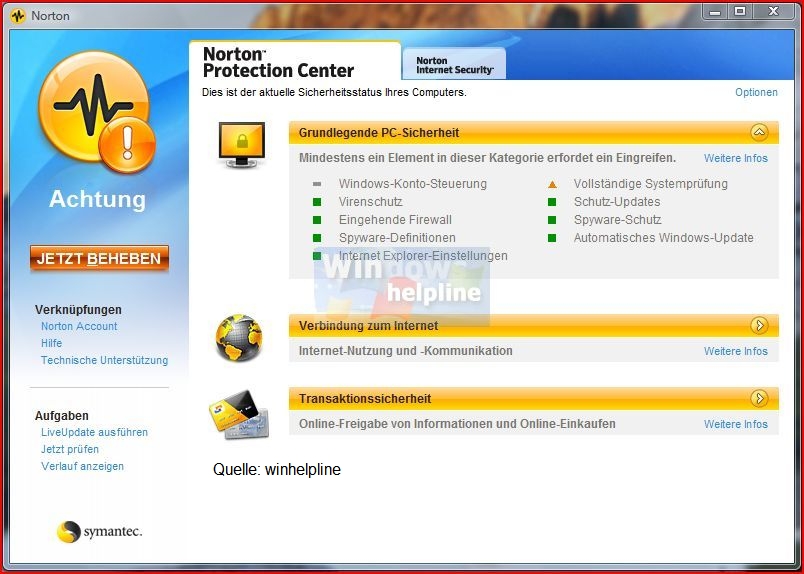Select the Eingehende Firewall item
The width and height of the screenshot is (804, 574).
point(395,220)
